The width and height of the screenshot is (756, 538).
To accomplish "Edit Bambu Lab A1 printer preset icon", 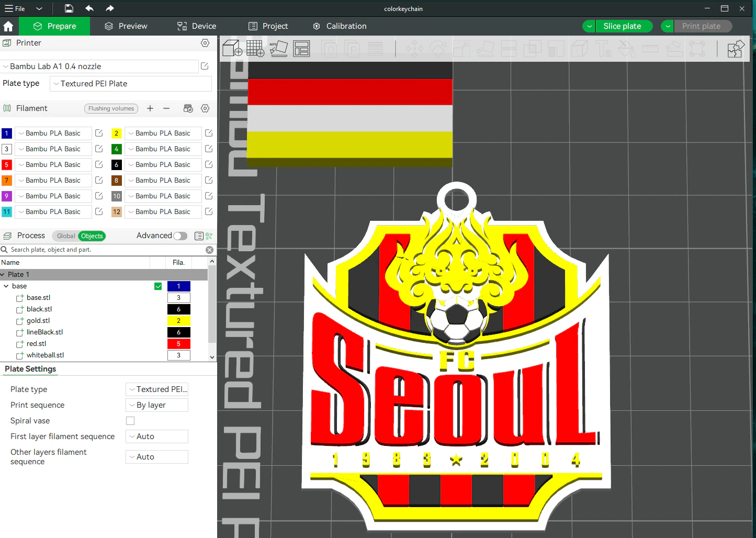I will coord(205,66).
